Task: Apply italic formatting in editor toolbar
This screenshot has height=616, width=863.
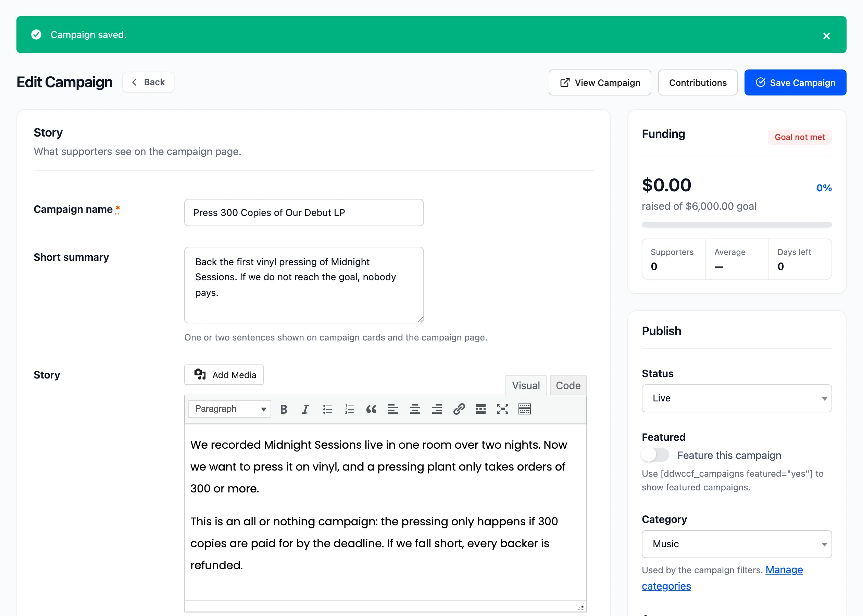Action: 305,409
